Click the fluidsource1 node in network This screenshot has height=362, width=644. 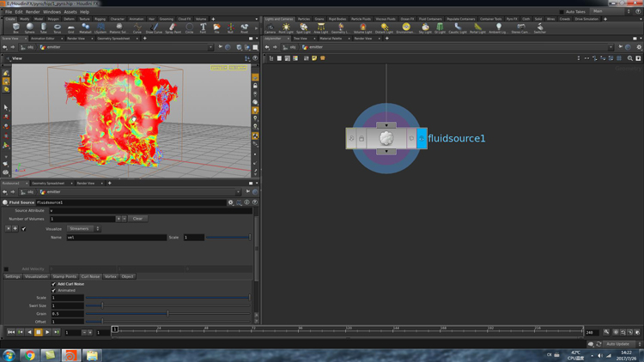point(386,138)
